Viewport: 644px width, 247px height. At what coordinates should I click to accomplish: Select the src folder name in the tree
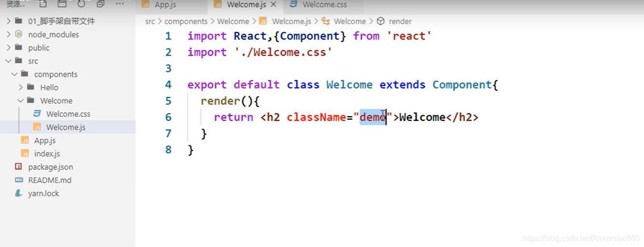tap(33, 61)
